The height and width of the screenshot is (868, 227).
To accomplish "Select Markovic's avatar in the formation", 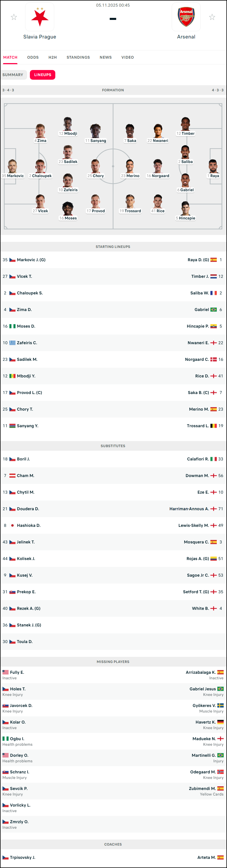I will (x=13, y=166).
